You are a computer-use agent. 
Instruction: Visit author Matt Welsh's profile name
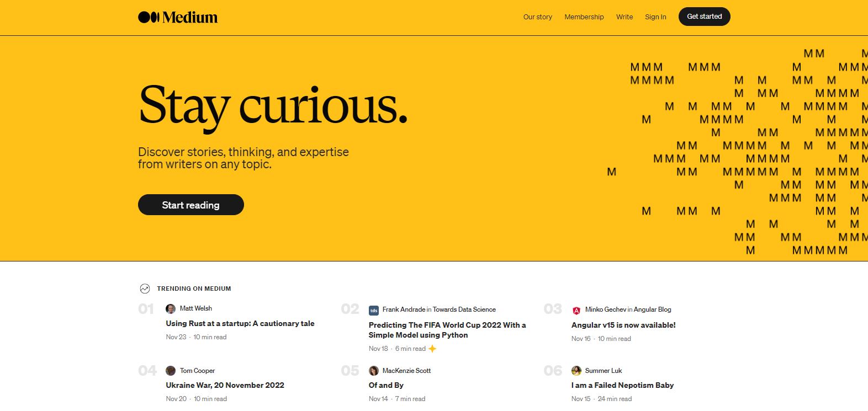click(196, 308)
